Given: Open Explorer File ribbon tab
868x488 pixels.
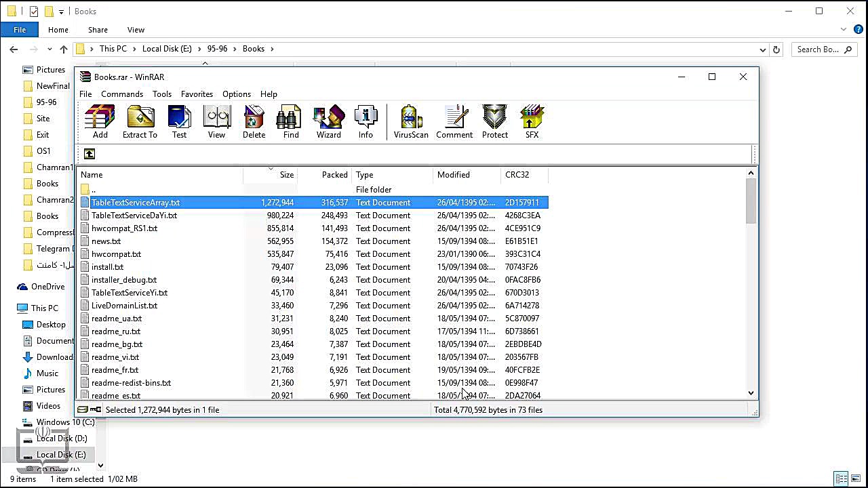Looking at the screenshot, I should point(20,30).
